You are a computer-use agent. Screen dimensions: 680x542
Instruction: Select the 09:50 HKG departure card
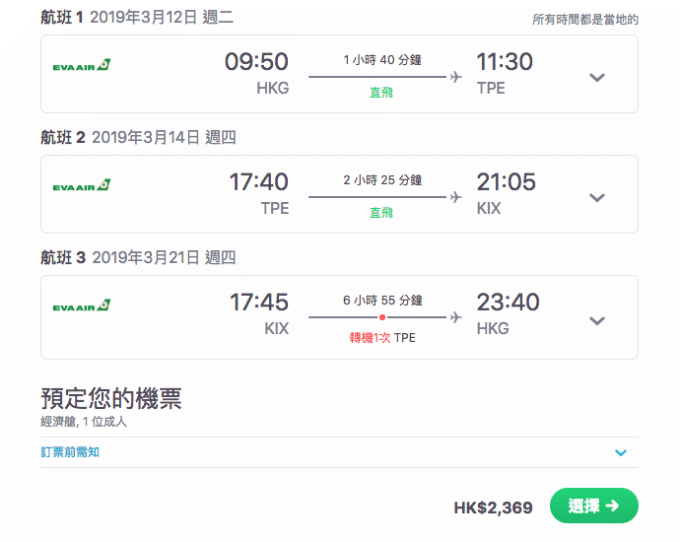tap(339, 74)
